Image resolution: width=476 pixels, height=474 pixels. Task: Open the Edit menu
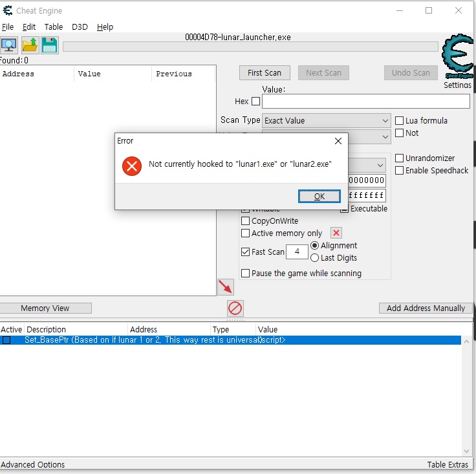tap(29, 27)
